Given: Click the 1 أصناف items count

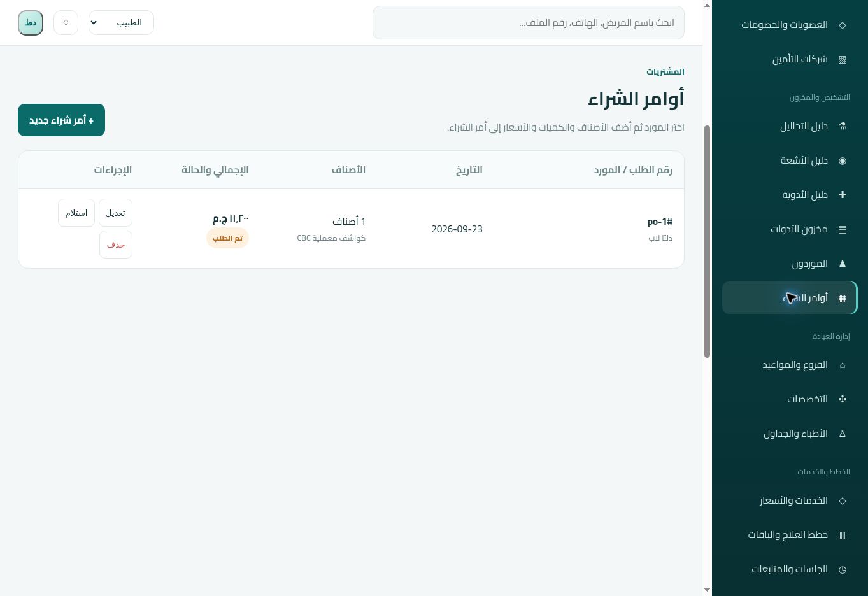Looking at the screenshot, I should (349, 222).
